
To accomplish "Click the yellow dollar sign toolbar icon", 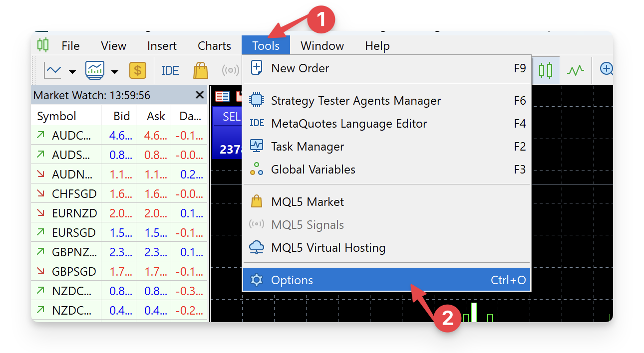I will click(x=138, y=71).
